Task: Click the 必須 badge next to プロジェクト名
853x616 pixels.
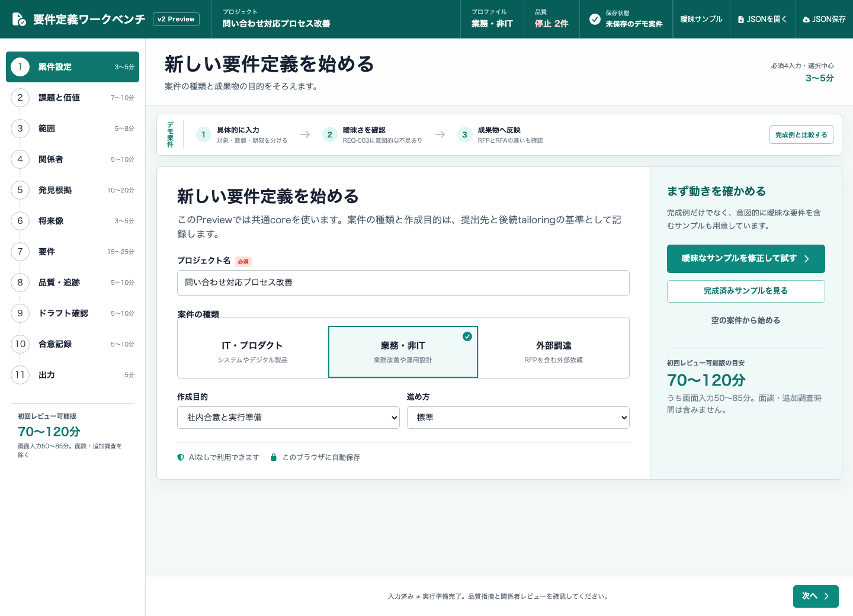Action: [243, 261]
